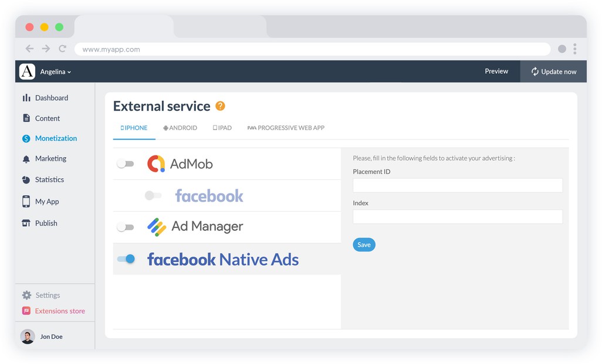Click the Update now button
Image resolution: width=602 pixels, height=364 pixels.
tap(553, 72)
